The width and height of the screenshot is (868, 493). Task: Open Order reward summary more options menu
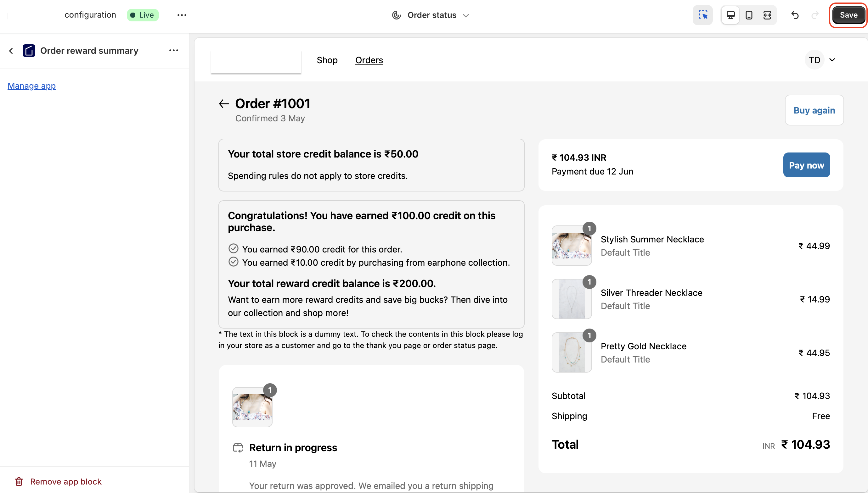(173, 50)
